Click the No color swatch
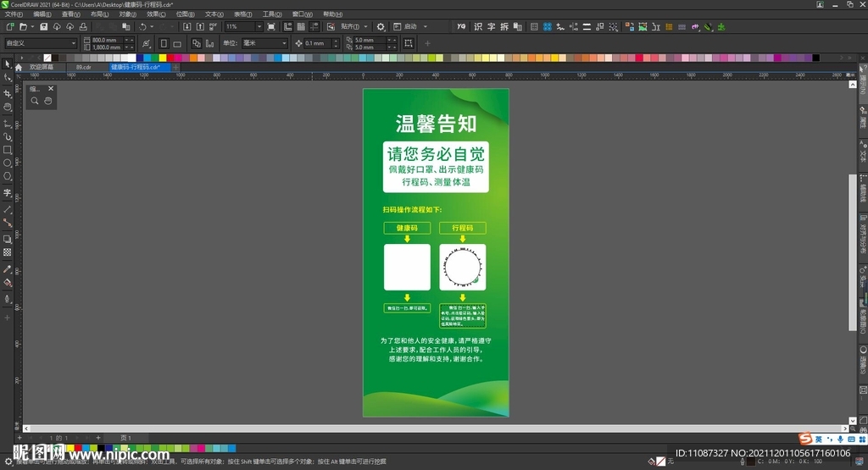This screenshot has height=470, width=868. tap(47, 58)
